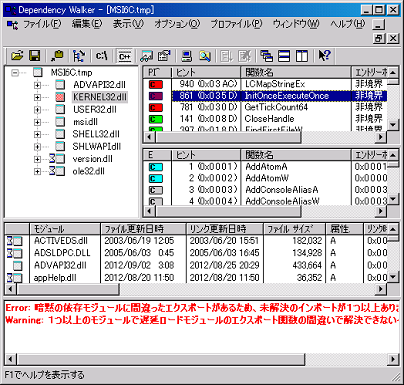This screenshot has width=404, height=385.
Task: Select msi.dll in module tree
Action: pyautogui.click(x=85, y=122)
